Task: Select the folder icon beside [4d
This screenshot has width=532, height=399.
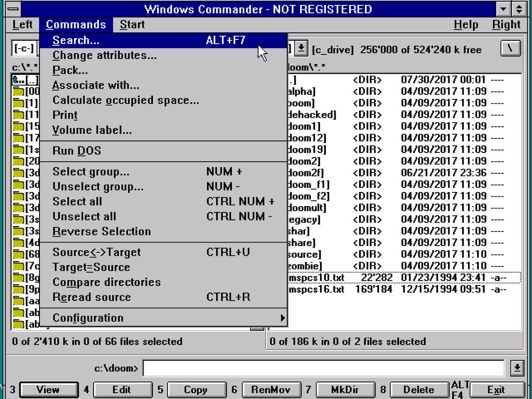Action: [19, 243]
